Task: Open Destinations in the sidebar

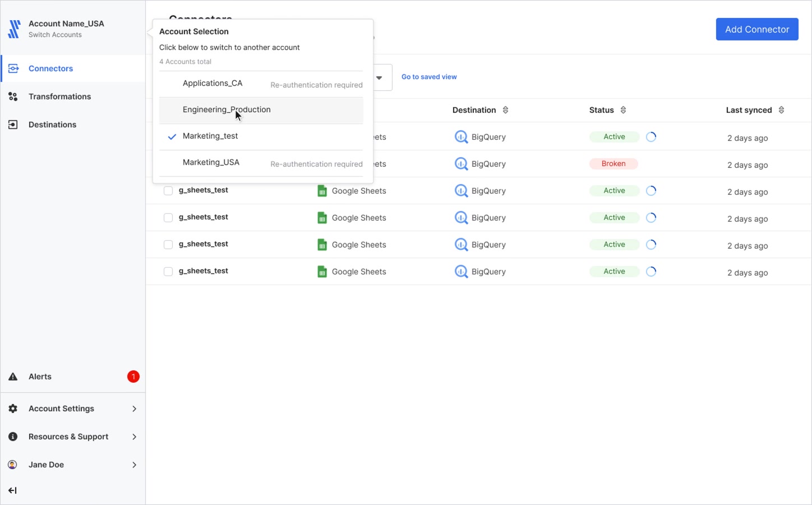Action: [73, 125]
